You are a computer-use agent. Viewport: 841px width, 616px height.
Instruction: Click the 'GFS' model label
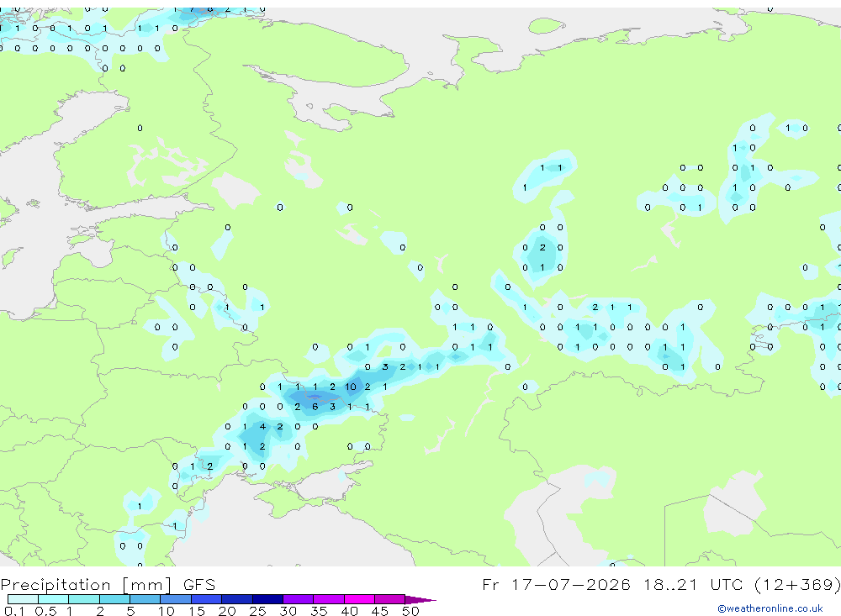coord(199,585)
